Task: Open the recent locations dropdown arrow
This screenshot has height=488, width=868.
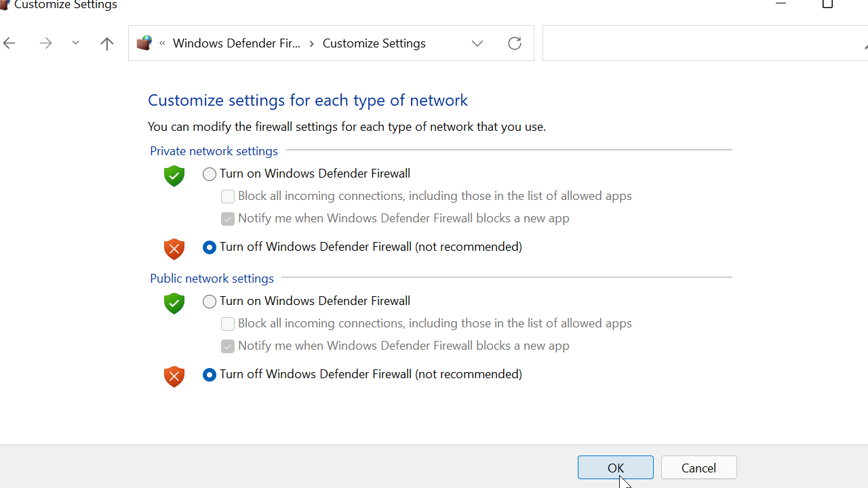Action: click(x=75, y=43)
